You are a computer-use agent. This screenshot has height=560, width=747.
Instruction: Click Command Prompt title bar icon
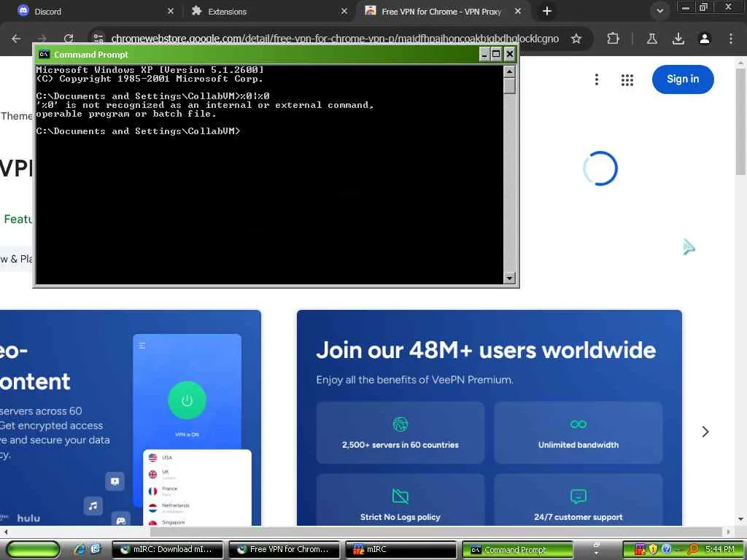[44, 54]
